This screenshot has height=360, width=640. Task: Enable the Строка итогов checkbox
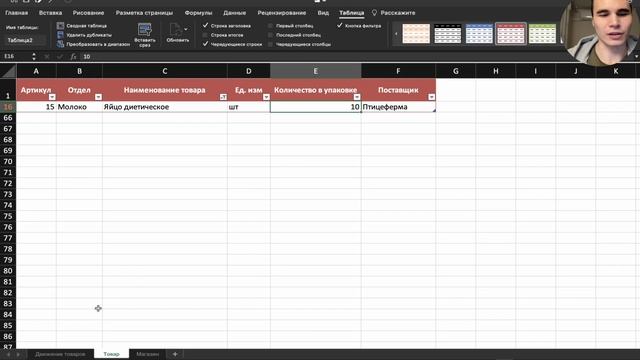205,35
